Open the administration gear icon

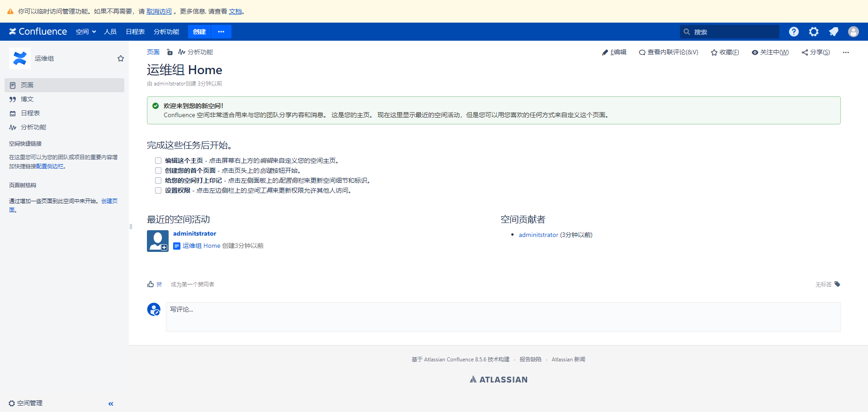814,32
